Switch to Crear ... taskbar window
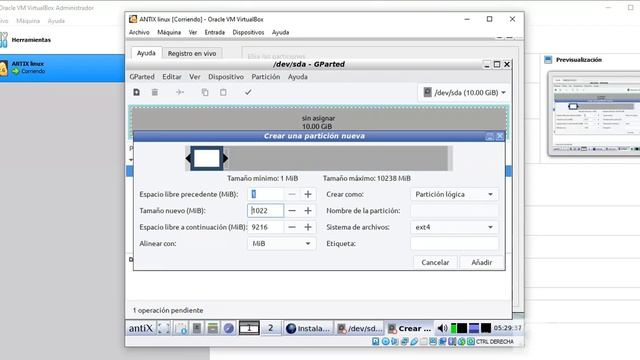This screenshot has height=360, width=640. tap(410, 328)
